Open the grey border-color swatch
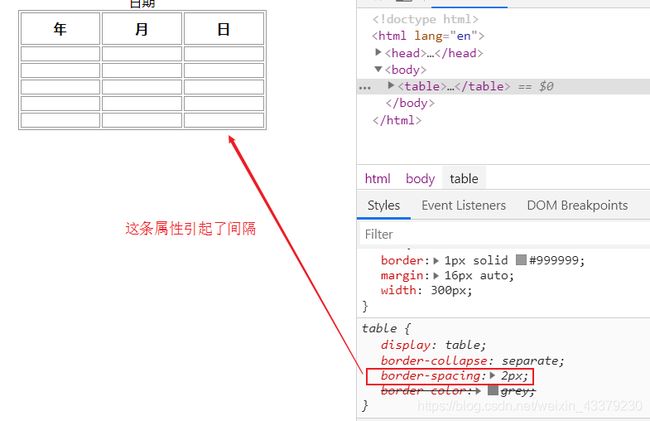The image size is (650, 421). (493, 390)
